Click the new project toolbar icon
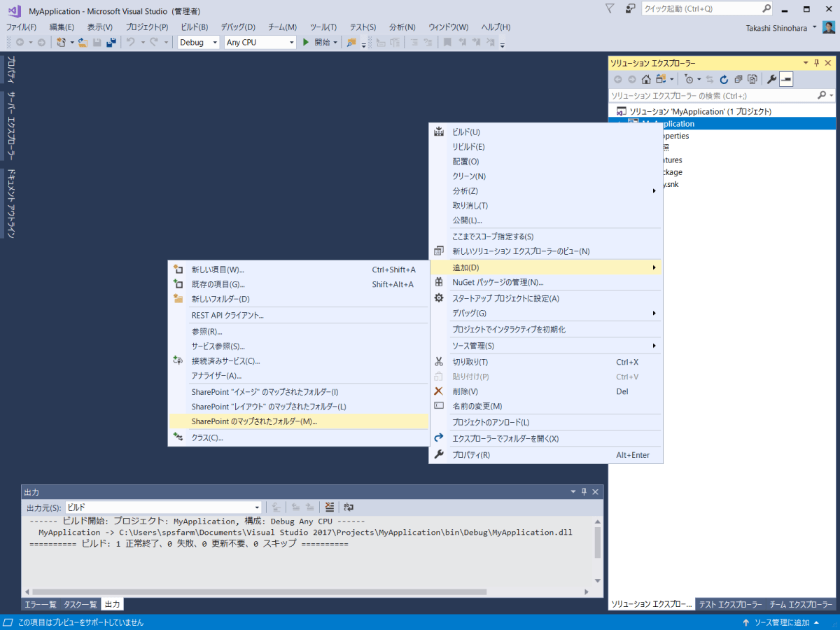The width and height of the screenshot is (840, 630). [x=62, y=42]
